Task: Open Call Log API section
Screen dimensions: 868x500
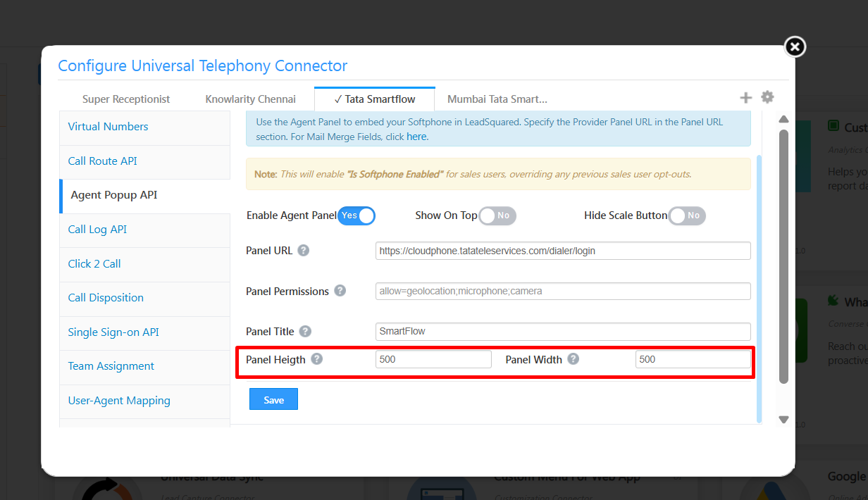Action: click(145, 230)
